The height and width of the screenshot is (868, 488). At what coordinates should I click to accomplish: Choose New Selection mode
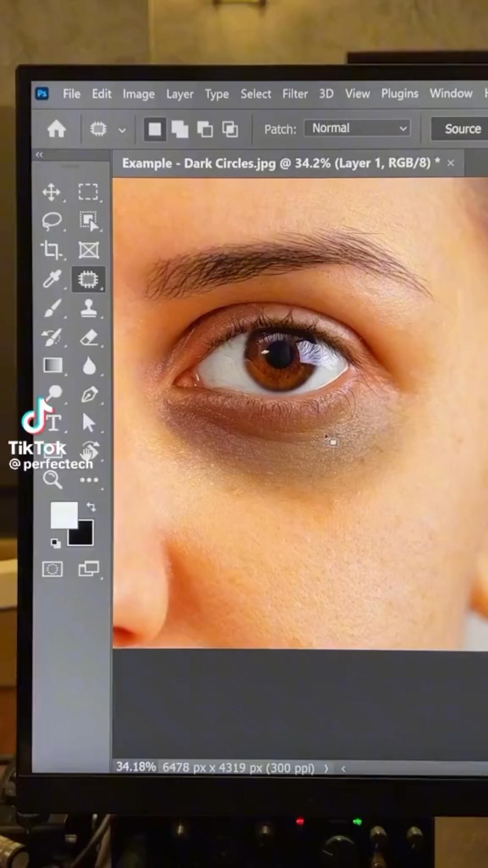155,129
